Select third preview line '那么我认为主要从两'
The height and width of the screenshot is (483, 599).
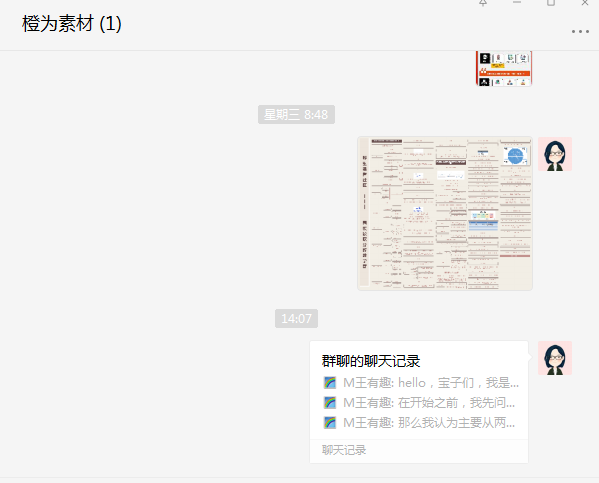[429, 423]
